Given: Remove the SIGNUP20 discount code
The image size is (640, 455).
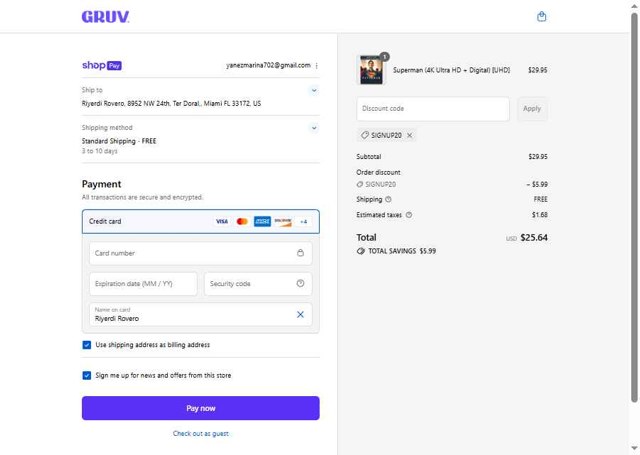Looking at the screenshot, I should [409, 135].
